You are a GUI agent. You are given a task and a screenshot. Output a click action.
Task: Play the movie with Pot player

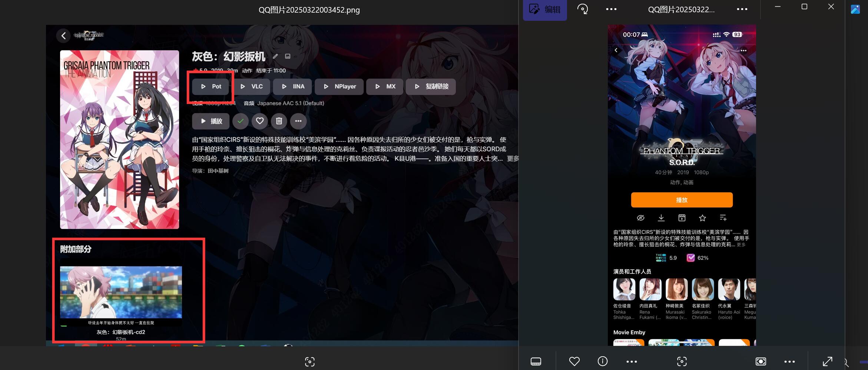click(211, 86)
